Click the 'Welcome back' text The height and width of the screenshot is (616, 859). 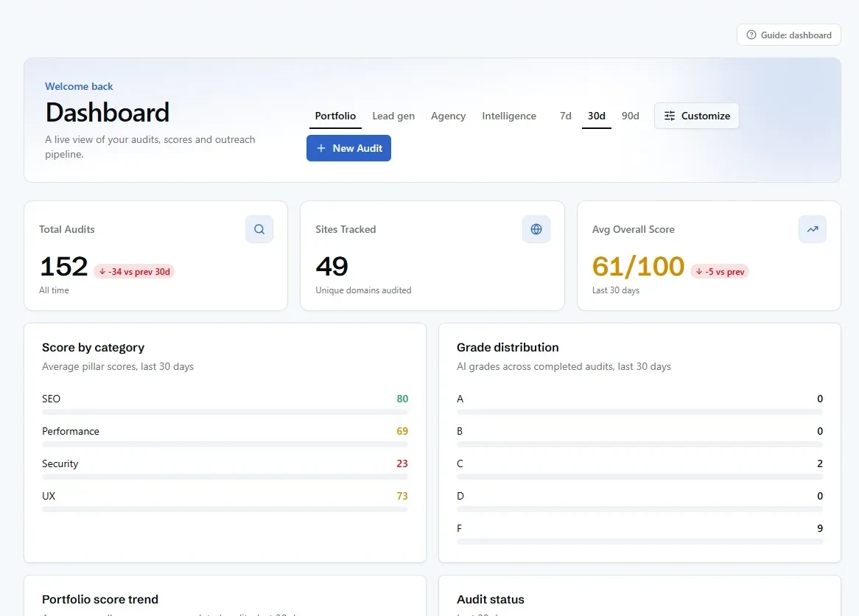(79, 86)
